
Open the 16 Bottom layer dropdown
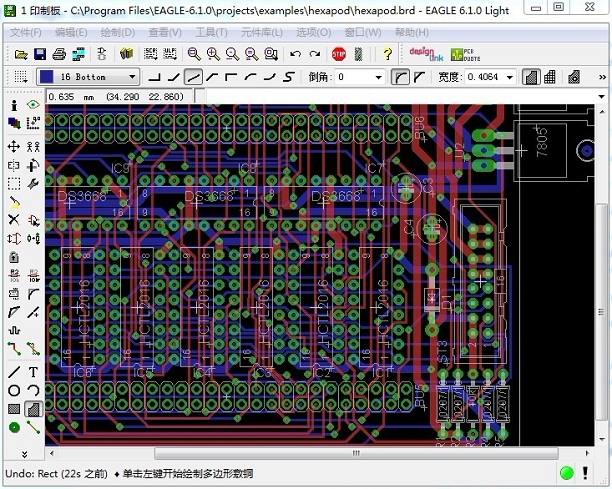133,77
